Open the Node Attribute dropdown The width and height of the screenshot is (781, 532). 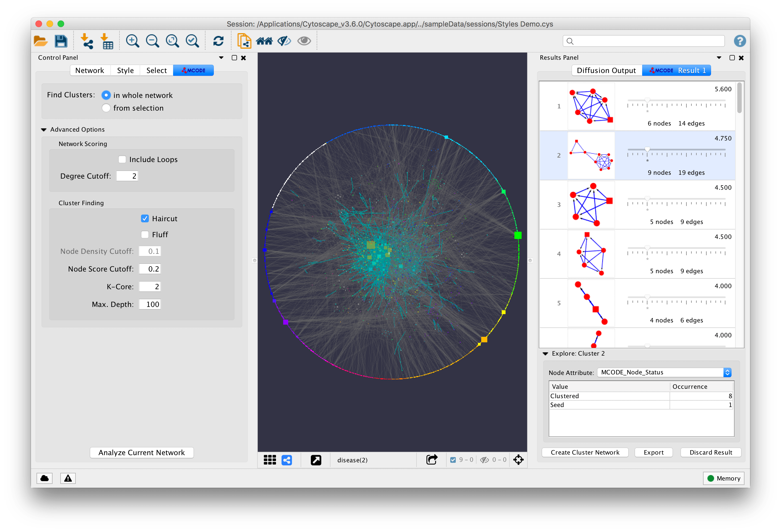(x=664, y=372)
